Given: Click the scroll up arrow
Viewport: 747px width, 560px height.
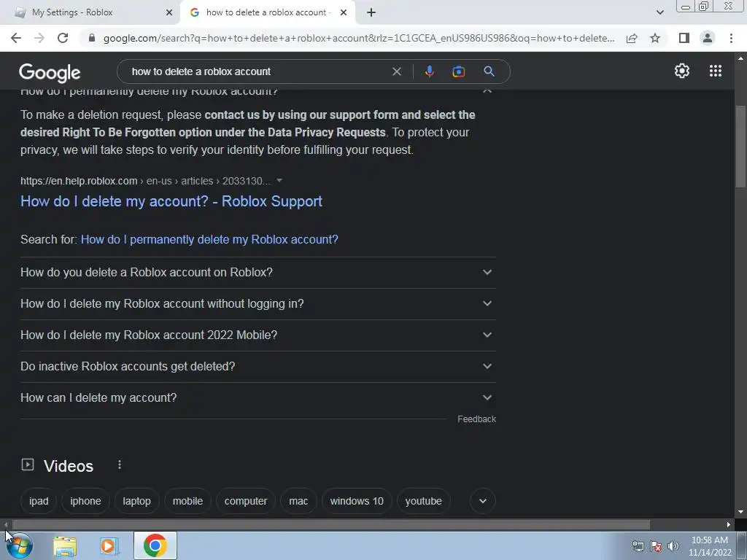Looking at the screenshot, I should pyautogui.click(x=740, y=58).
